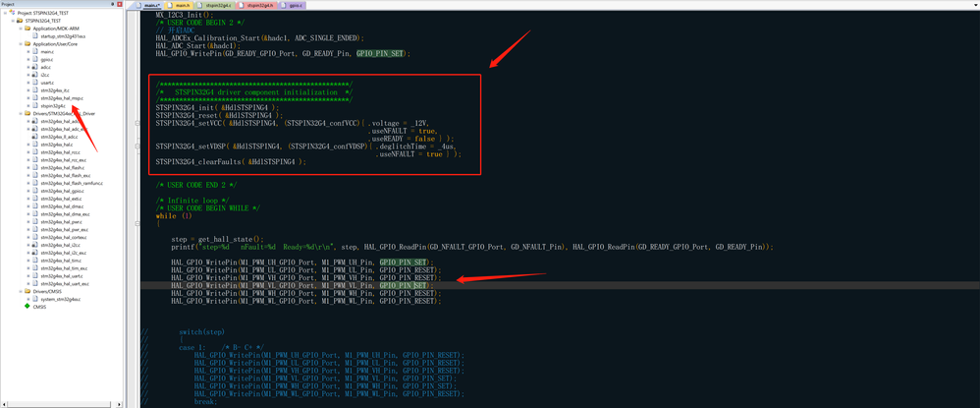This screenshot has width=980, height=408.
Task: Click the CMSIS green diamond component icon
Action: click(x=27, y=307)
